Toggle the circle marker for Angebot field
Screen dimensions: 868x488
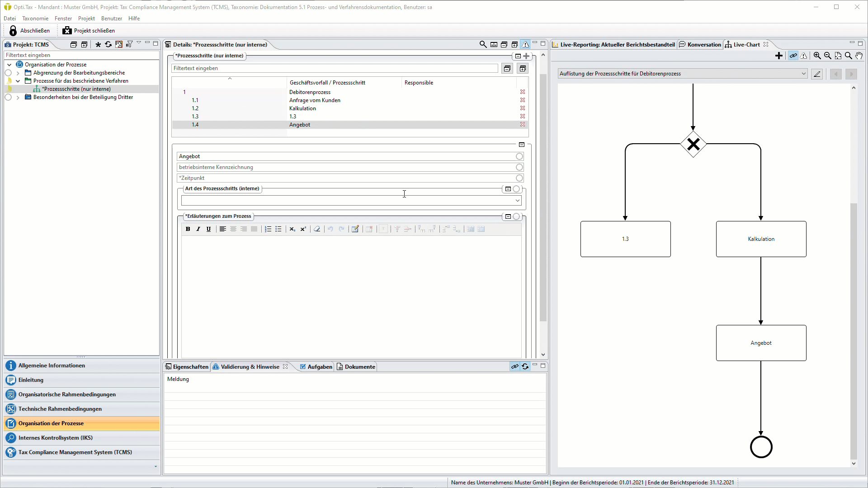click(519, 156)
